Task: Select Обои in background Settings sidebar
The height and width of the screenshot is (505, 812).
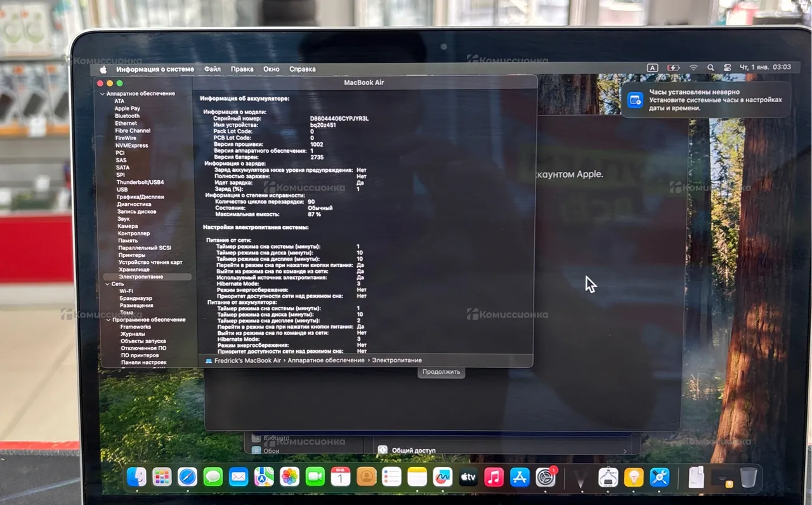Action: click(x=272, y=450)
